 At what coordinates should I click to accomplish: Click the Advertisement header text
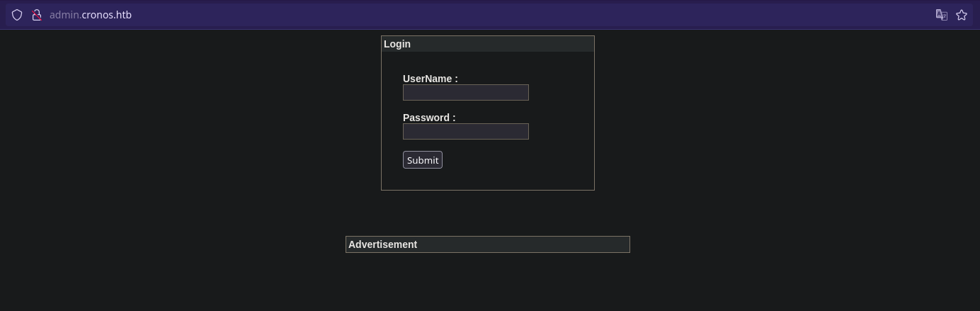[382, 244]
